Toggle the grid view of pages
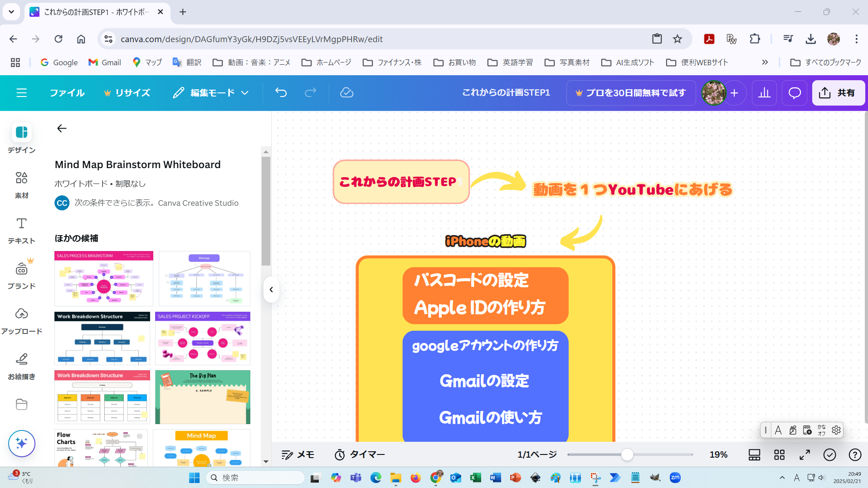 [x=779, y=454]
